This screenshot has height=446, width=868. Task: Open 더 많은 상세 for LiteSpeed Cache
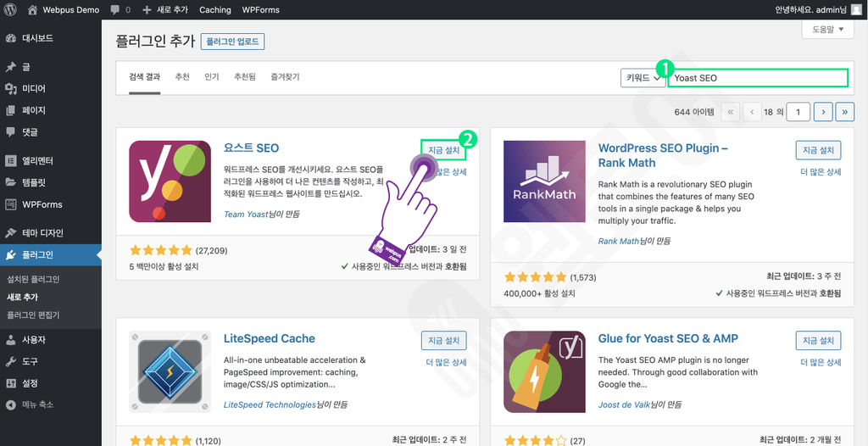coord(446,362)
